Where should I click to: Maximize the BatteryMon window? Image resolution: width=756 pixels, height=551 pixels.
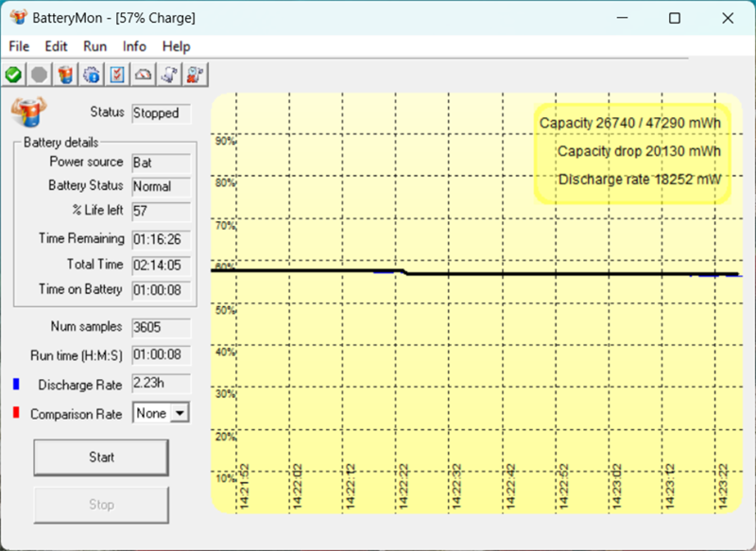[675, 18]
